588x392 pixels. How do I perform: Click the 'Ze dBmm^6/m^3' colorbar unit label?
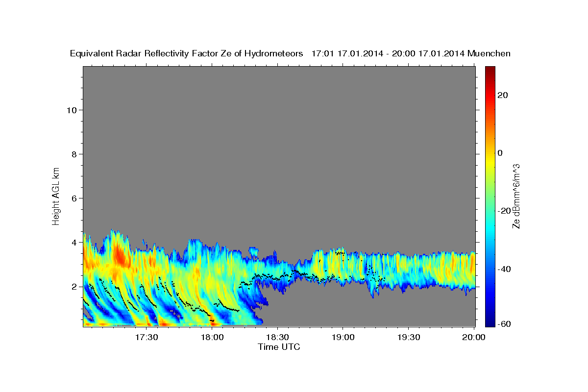pyautogui.click(x=516, y=196)
